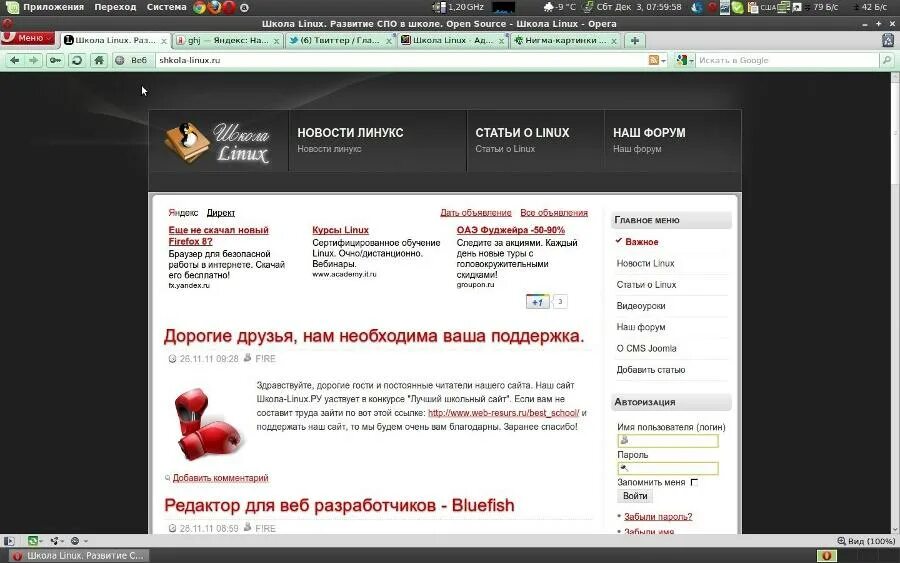
Task: Click the Директ link next to Яндекс
Action: 220,213
